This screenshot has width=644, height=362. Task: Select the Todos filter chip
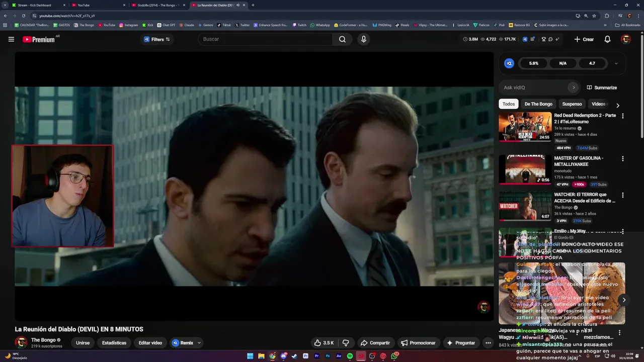coord(509,104)
